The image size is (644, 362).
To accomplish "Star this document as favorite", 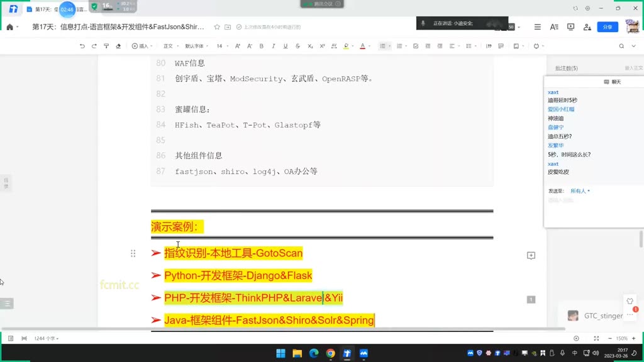I will 217,27.
